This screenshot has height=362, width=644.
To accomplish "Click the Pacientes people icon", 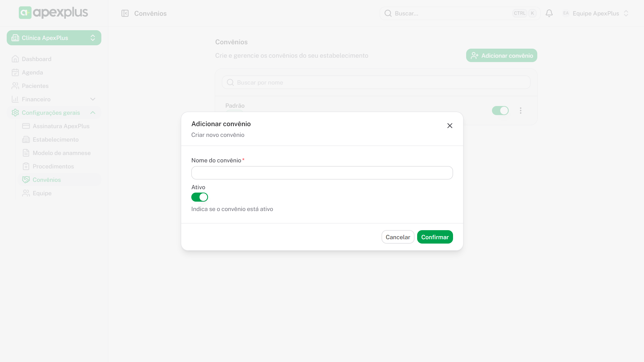I will (x=15, y=86).
